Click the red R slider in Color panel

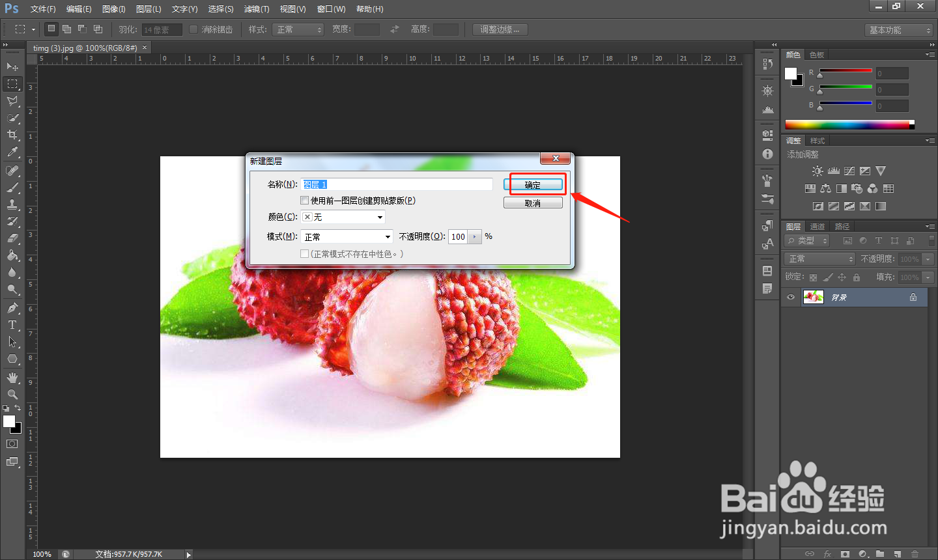coord(846,71)
